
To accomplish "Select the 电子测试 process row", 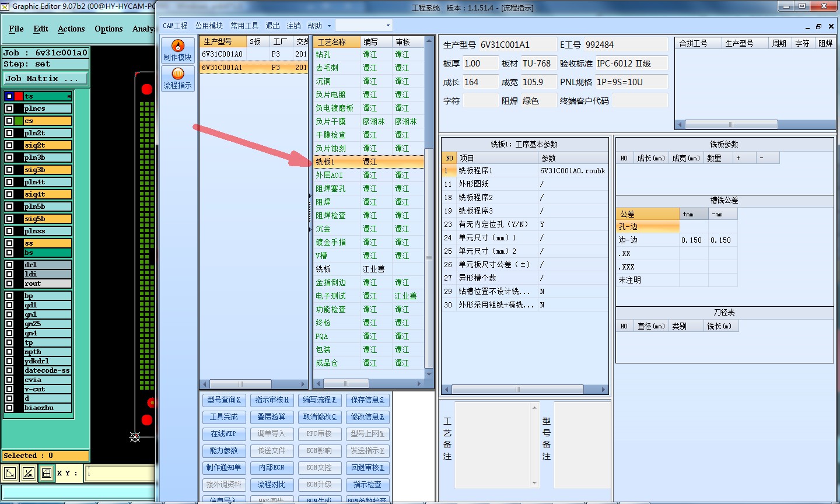I will (x=369, y=296).
